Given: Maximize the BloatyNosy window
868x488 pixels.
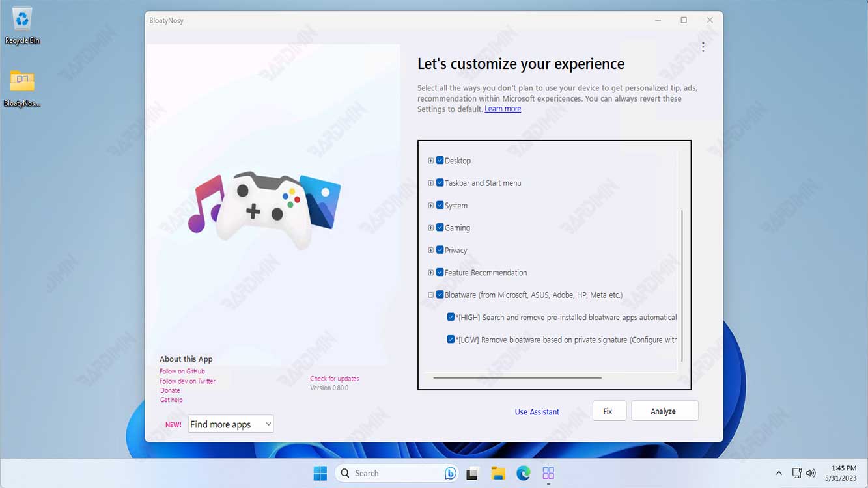Looking at the screenshot, I should pyautogui.click(x=684, y=20).
